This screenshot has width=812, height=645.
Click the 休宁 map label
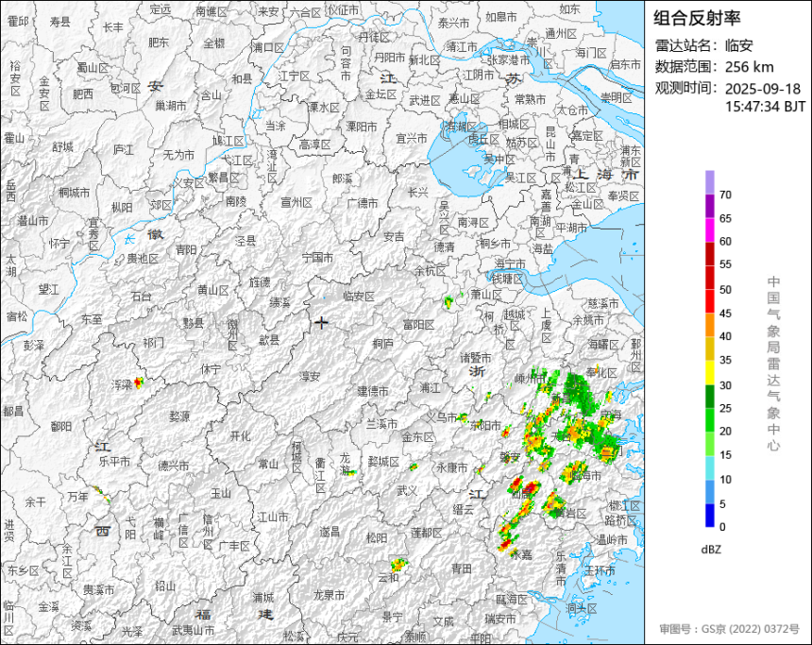pyautogui.click(x=211, y=369)
